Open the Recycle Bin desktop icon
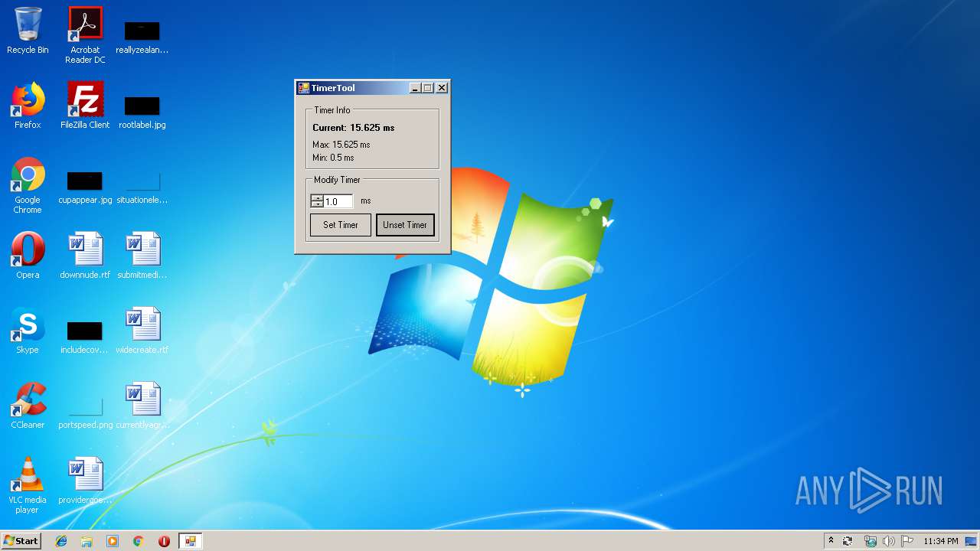This screenshot has width=980, height=551. [28, 31]
